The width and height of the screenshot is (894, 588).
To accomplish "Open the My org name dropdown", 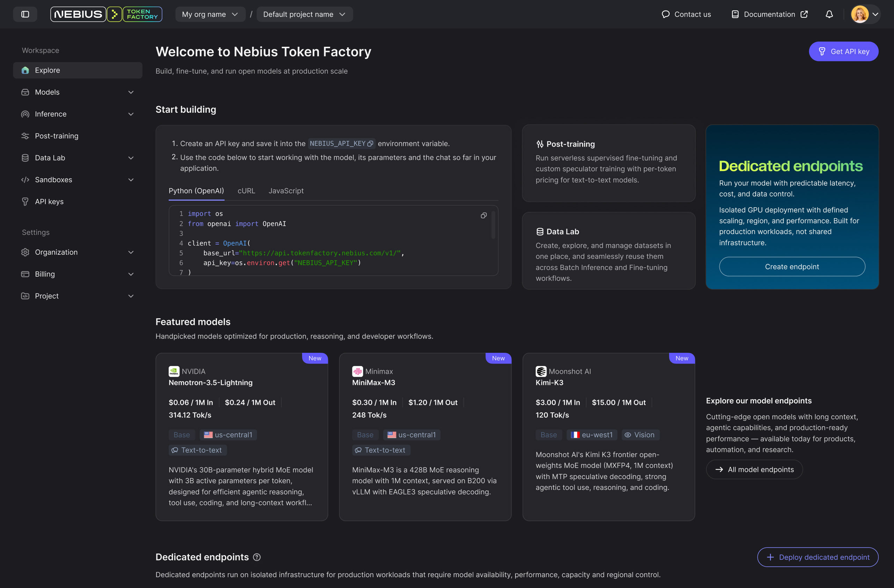I will tap(210, 14).
